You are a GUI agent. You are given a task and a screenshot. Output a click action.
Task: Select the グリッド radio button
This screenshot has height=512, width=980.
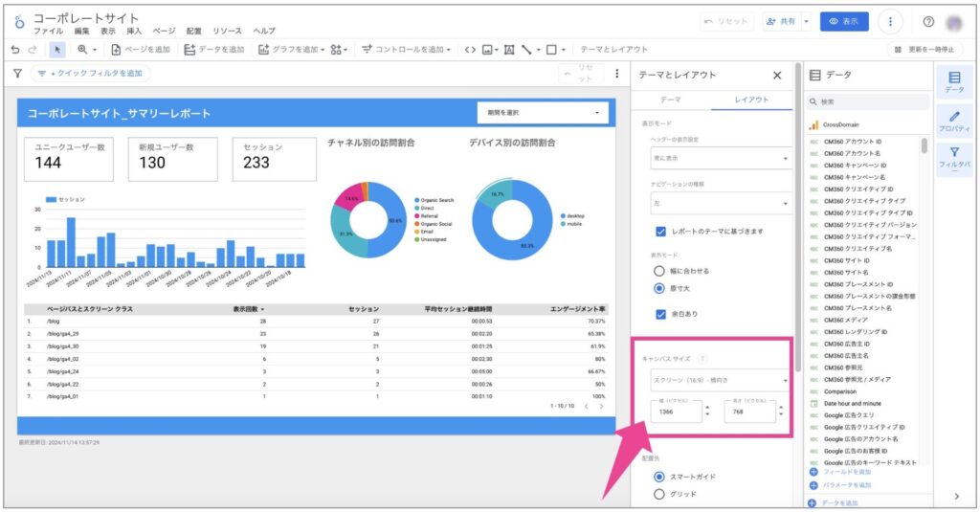(x=658, y=495)
